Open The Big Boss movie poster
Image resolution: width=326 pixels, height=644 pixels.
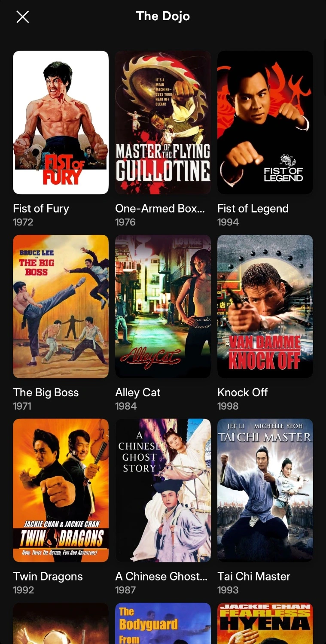pos(61,307)
